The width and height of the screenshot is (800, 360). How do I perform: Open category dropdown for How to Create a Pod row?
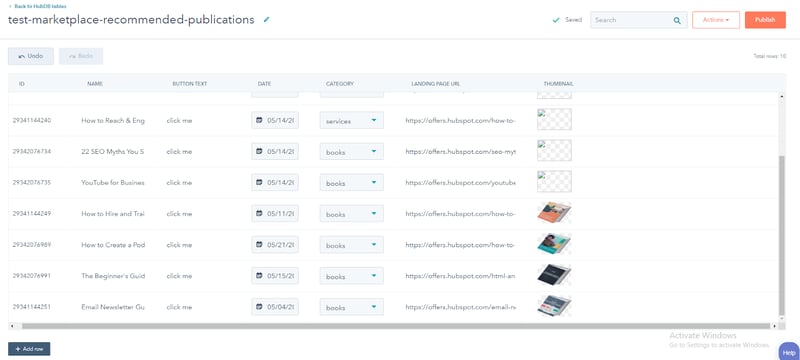[x=352, y=245]
